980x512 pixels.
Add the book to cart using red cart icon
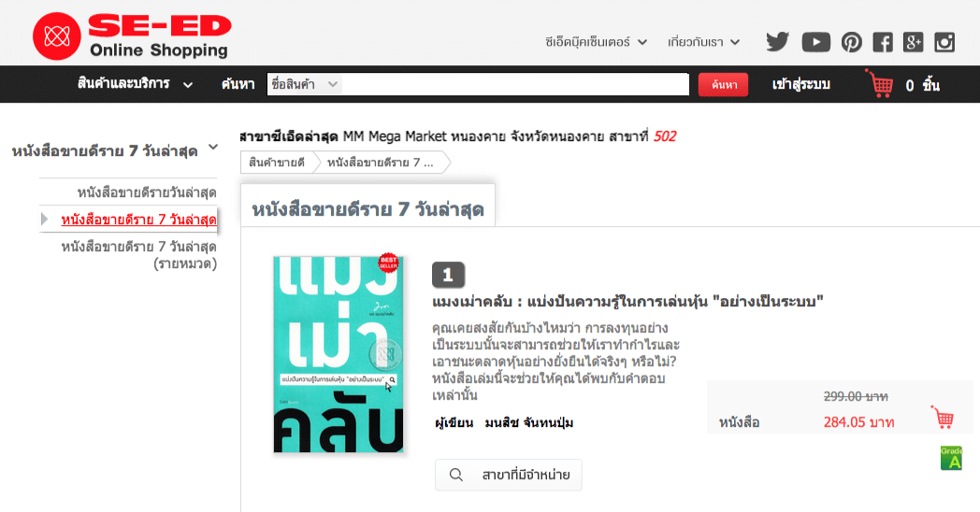pos(943,418)
